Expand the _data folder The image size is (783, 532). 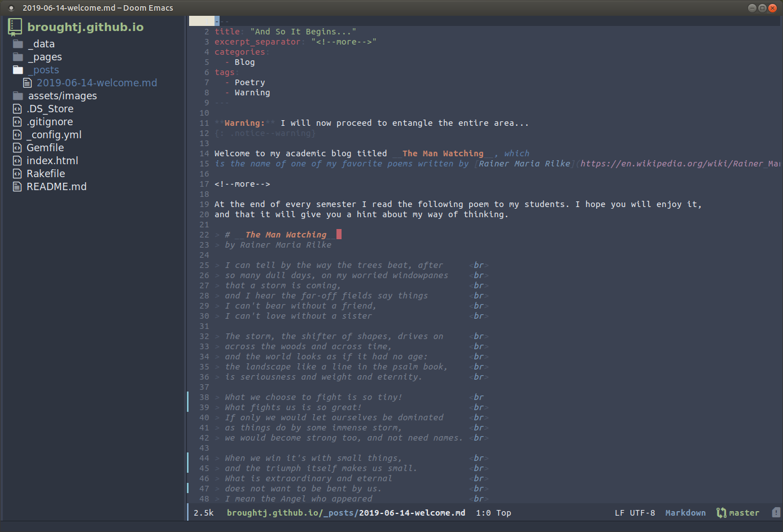click(42, 44)
